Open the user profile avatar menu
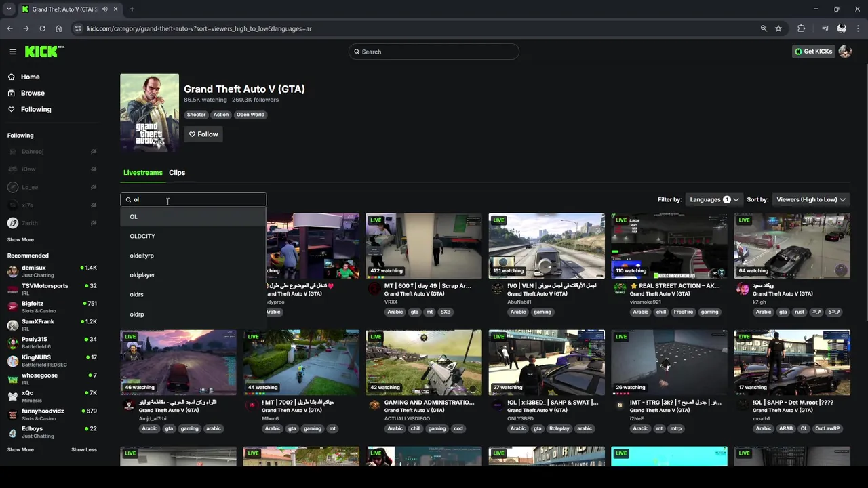The height and width of the screenshot is (488, 868). (845, 52)
